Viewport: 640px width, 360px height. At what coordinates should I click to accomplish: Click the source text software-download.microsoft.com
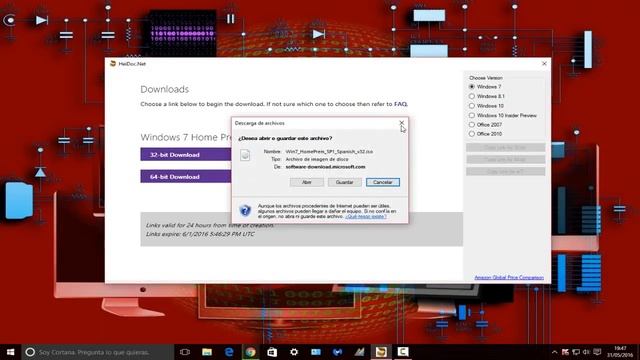[x=325, y=167]
